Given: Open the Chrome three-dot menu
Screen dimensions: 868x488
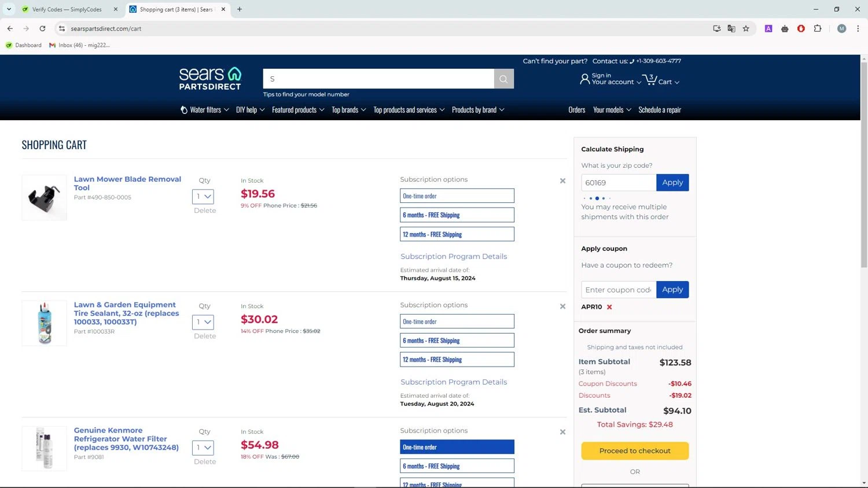Looking at the screenshot, I should tap(858, 28).
